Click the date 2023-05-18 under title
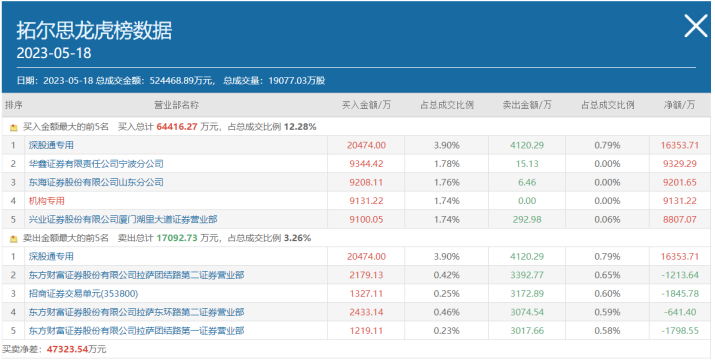Image resolution: width=715 pixels, height=362 pixels. (54, 53)
